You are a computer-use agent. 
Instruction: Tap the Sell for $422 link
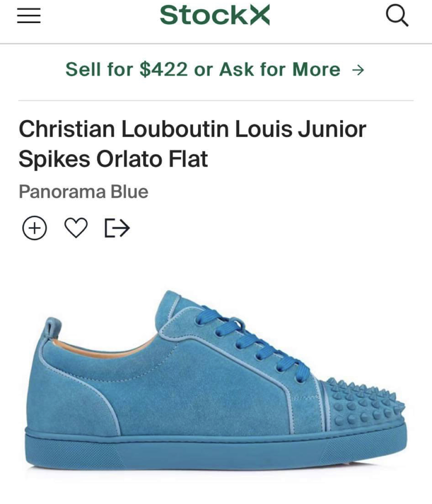pyautogui.click(x=127, y=70)
